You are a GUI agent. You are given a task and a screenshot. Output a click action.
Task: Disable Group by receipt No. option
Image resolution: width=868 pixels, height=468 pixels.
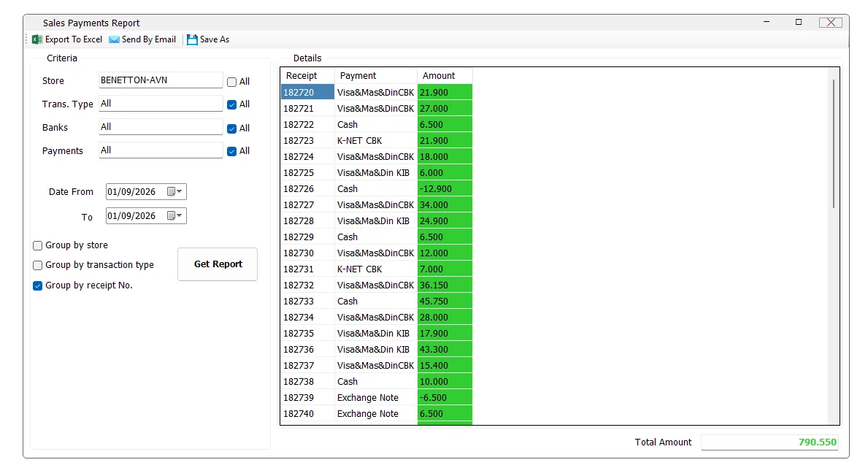pos(38,285)
